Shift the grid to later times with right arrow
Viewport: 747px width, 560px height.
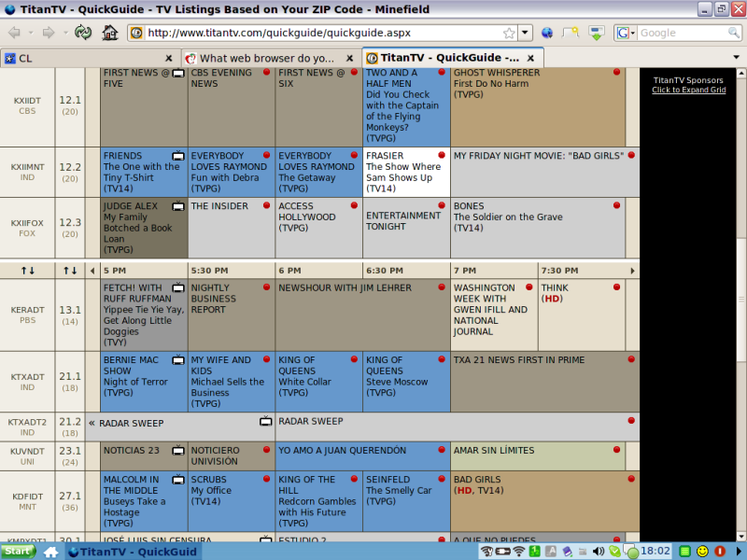click(632, 271)
